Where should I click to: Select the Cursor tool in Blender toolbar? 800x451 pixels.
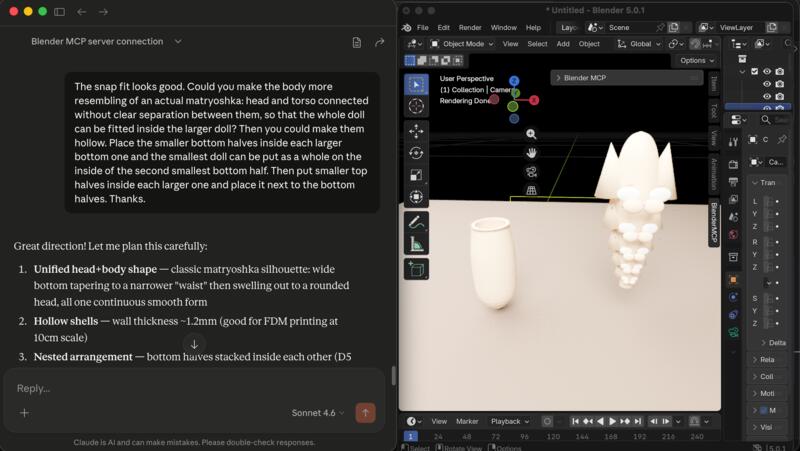(416, 106)
